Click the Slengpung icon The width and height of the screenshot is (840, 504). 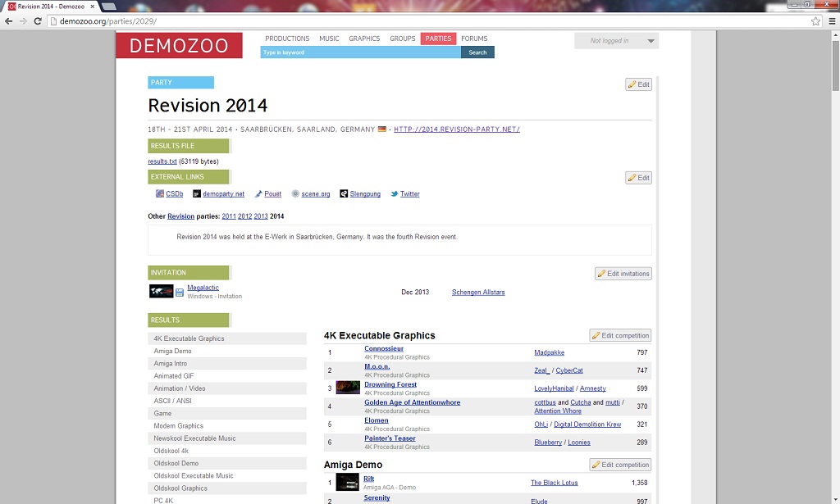pyautogui.click(x=344, y=193)
